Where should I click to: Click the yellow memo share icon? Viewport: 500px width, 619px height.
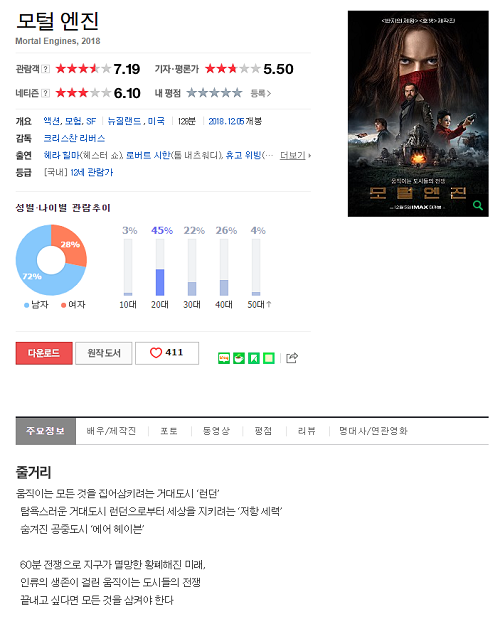[x=269, y=358]
